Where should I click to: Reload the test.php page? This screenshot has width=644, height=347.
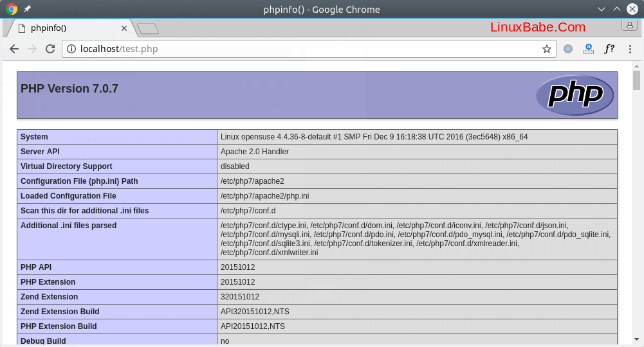(x=50, y=49)
